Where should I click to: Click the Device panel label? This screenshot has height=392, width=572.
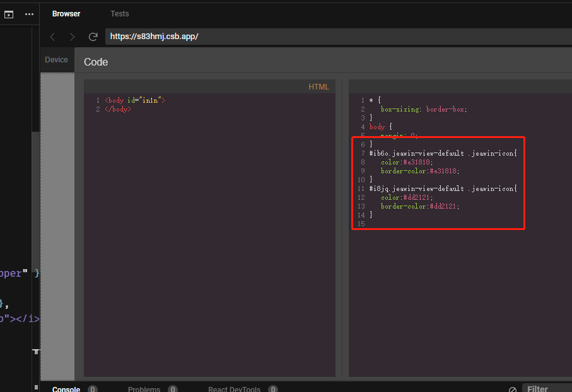pos(56,59)
